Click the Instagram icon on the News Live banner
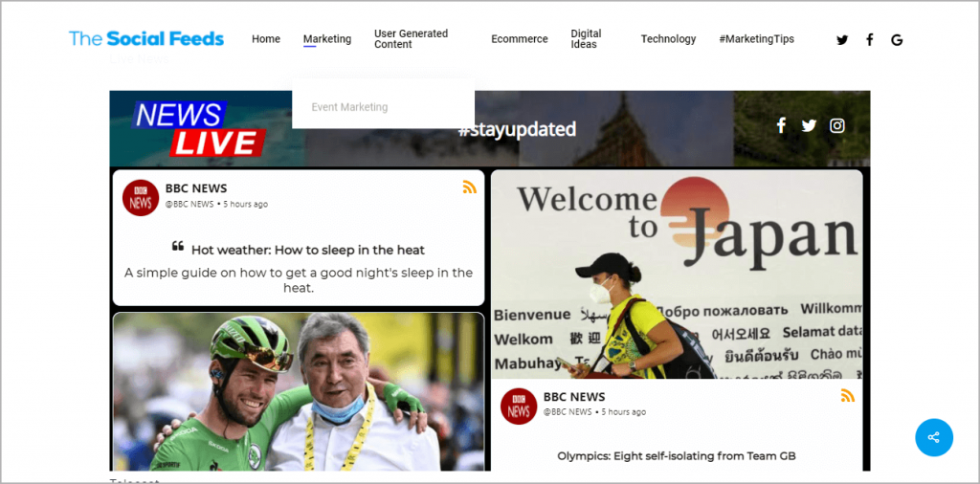The image size is (980, 484). [836, 125]
